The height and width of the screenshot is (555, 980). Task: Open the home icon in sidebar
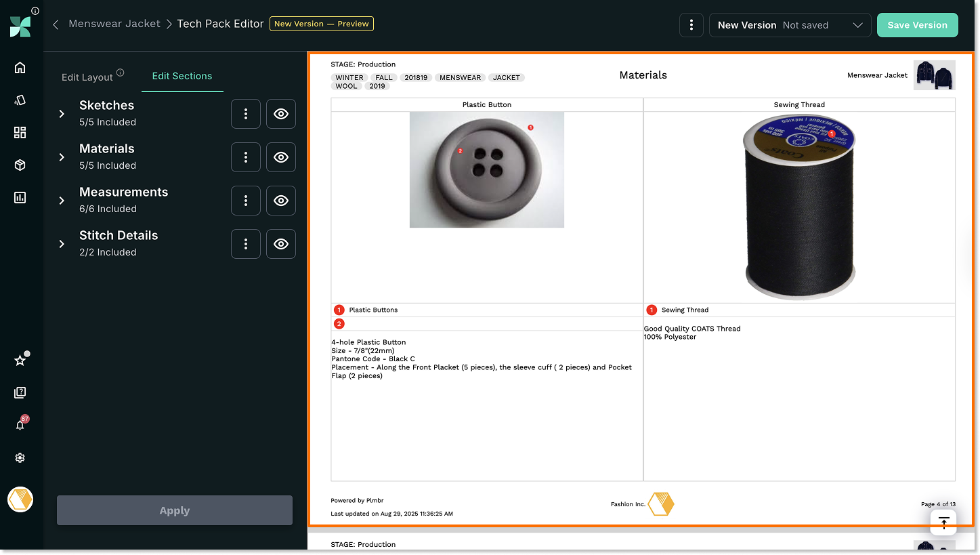[20, 68]
